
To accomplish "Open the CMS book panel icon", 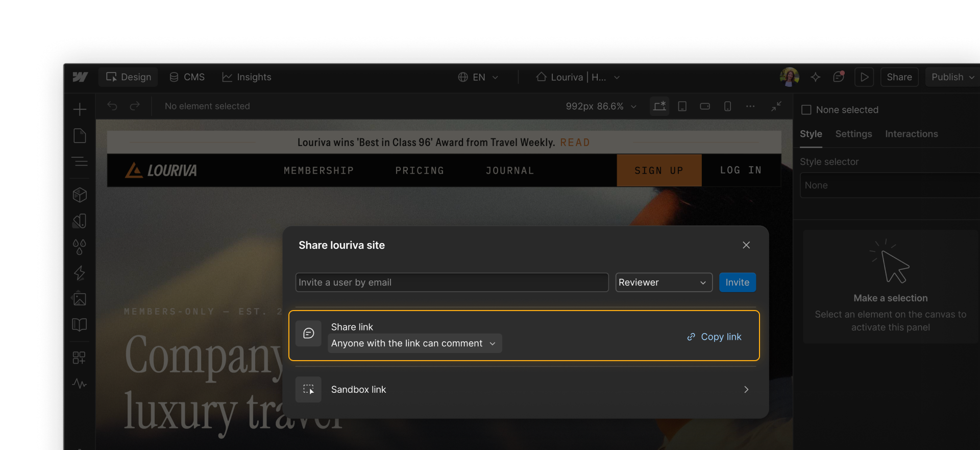I will (x=80, y=325).
